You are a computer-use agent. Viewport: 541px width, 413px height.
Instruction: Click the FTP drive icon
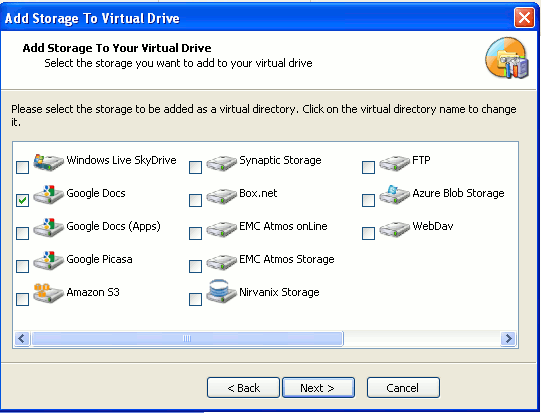394,163
